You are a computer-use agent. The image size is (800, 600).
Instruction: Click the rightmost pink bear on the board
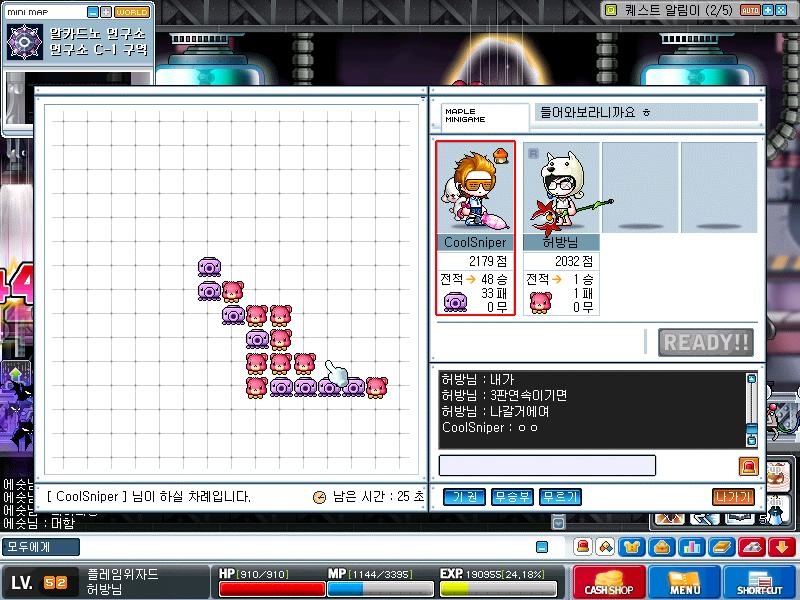pyautogui.click(x=377, y=387)
